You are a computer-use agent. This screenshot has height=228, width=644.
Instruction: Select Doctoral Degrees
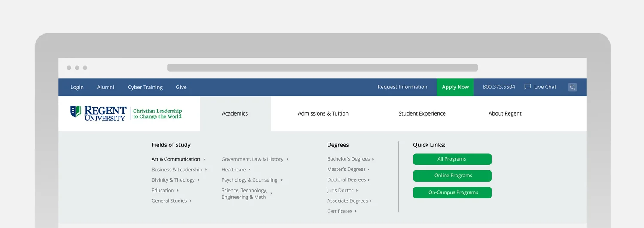pyautogui.click(x=348, y=179)
